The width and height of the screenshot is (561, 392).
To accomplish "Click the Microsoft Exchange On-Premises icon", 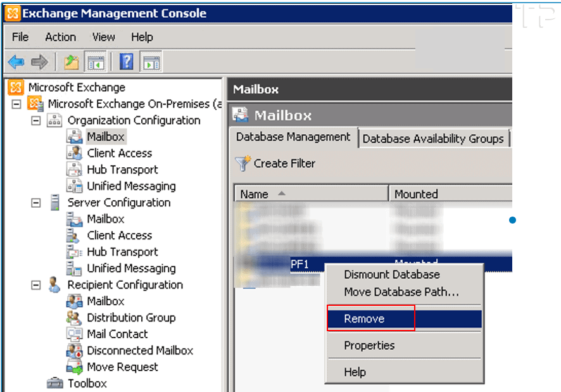I will [35, 104].
